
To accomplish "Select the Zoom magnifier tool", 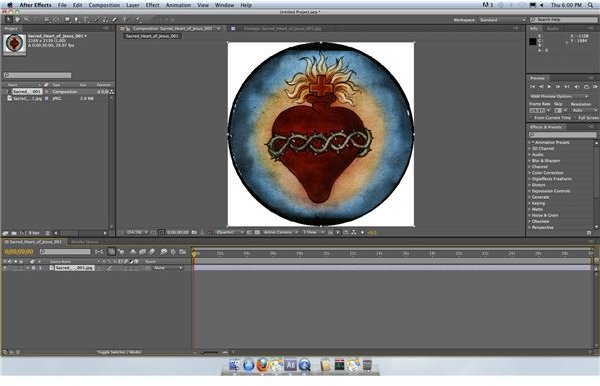I will [x=26, y=20].
